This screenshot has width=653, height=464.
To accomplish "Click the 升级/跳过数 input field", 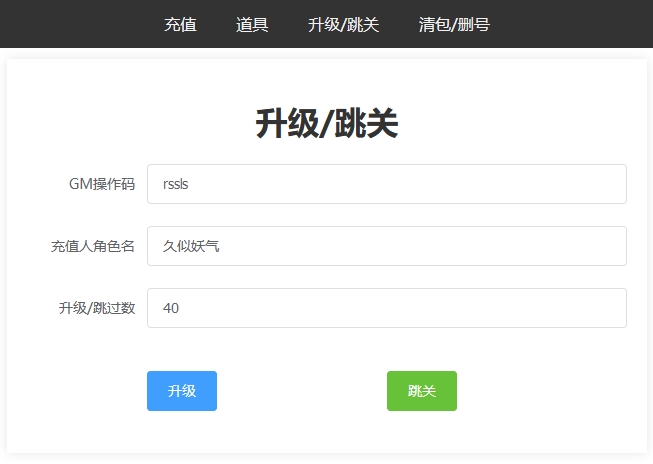I will click(387, 308).
